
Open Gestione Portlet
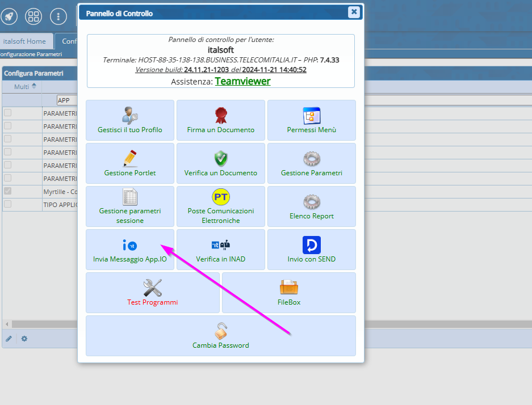(x=129, y=163)
